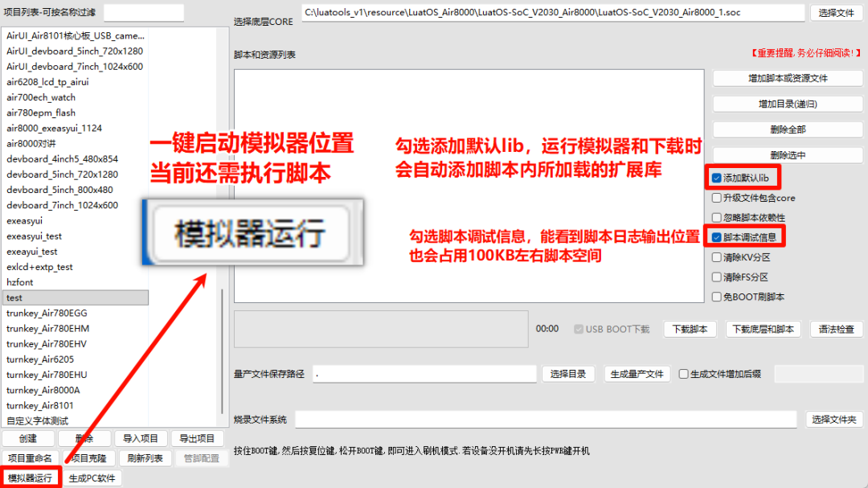The image size is (868, 488).
Task: Clone the project using 项目克隆
Action: [x=88, y=458]
